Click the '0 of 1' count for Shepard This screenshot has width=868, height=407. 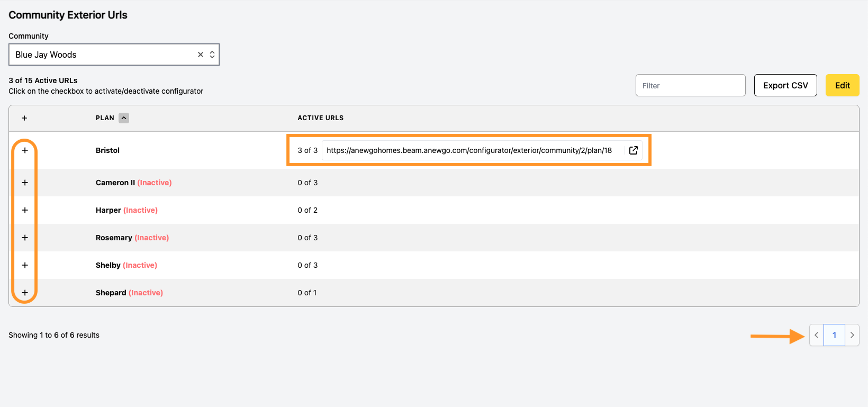pos(307,293)
